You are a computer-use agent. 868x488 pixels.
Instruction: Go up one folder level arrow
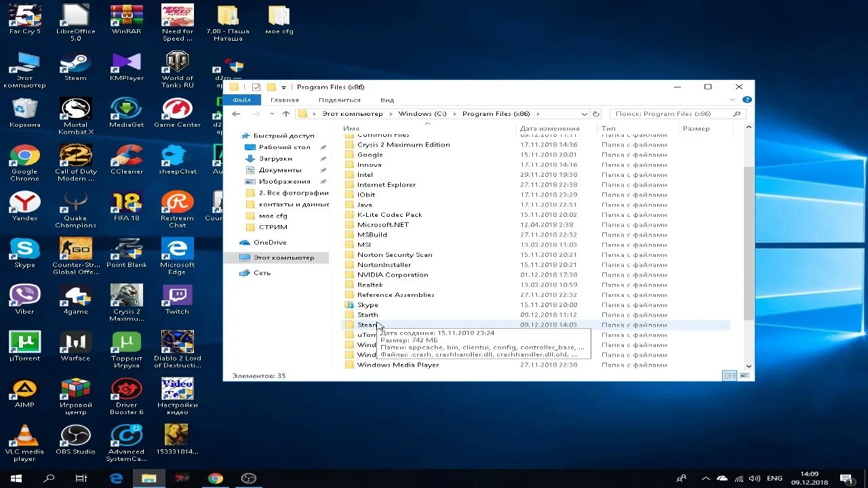coord(286,114)
